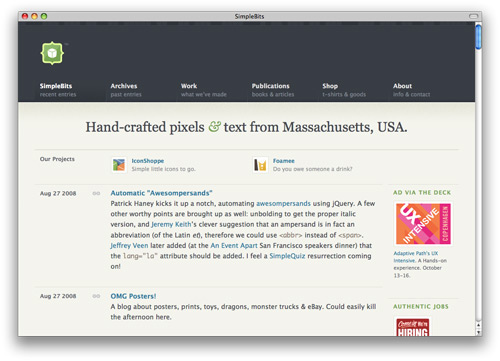Open the IconShoppe project icon

[119, 165]
